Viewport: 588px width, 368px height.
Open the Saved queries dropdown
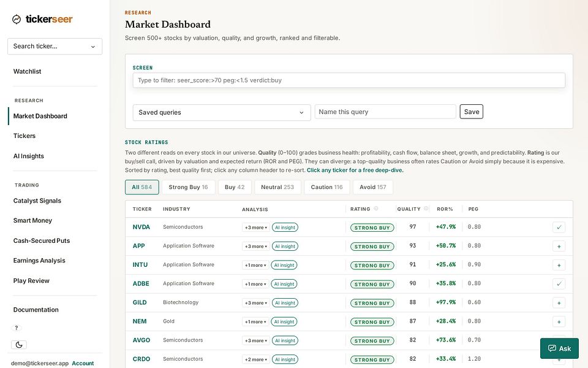(x=222, y=112)
